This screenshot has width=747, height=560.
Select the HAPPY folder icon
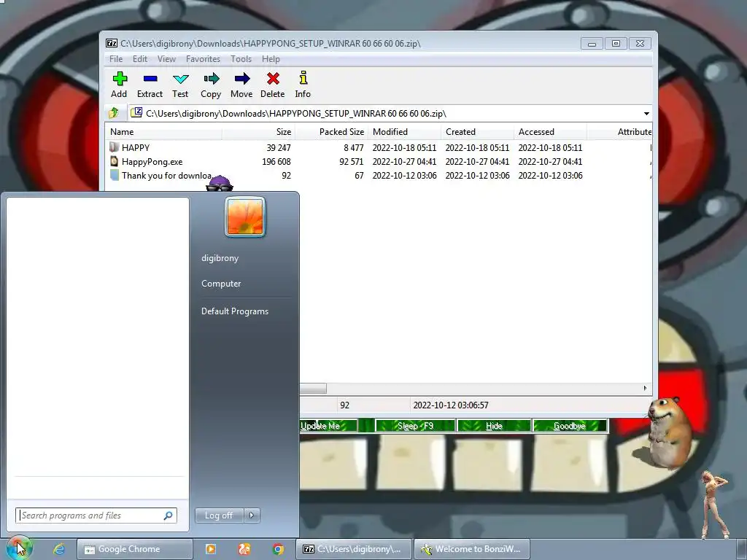[x=114, y=147]
